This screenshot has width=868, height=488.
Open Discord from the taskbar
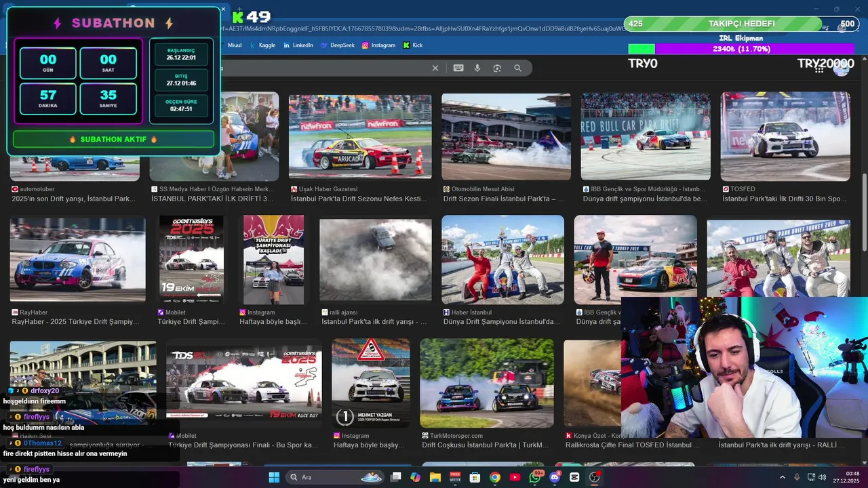pos(555,477)
